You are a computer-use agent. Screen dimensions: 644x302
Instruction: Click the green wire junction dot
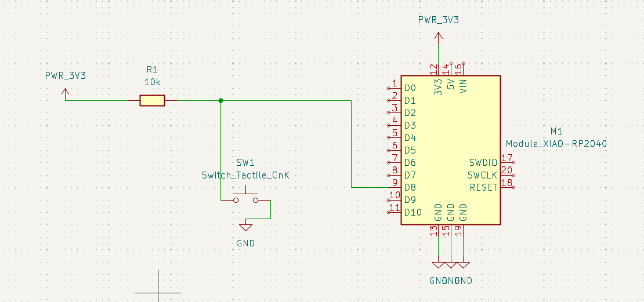220,100
